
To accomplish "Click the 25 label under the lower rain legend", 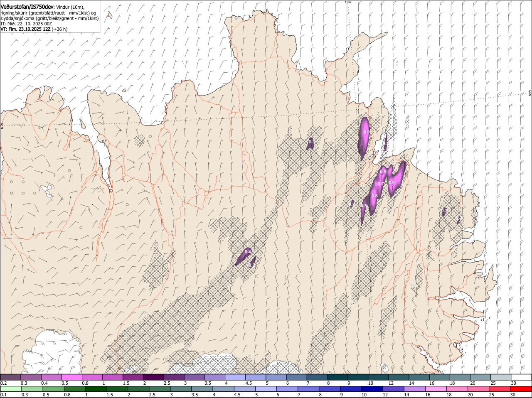I will (491, 394).
